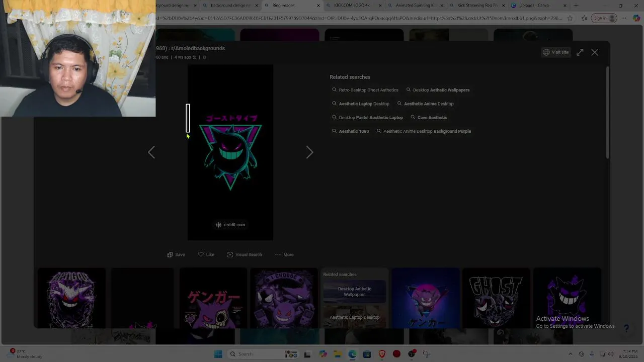Click the page vertical scrollbar

pyautogui.click(x=607, y=113)
